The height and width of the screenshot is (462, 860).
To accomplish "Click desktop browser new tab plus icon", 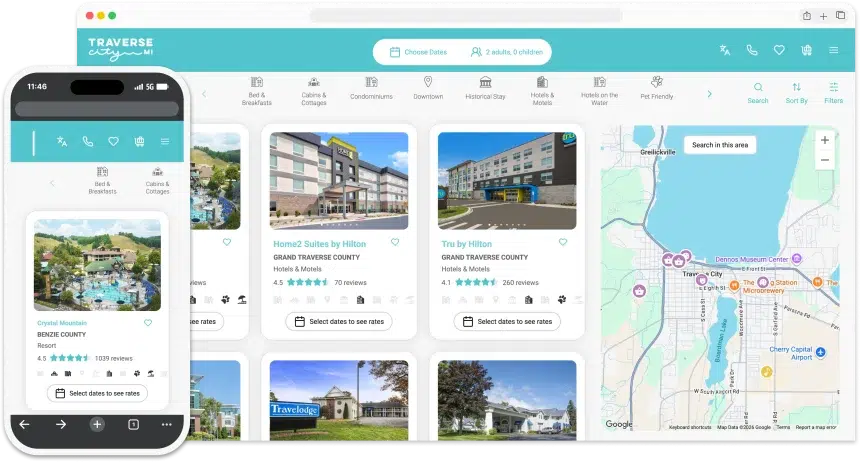I will (x=823, y=16).
